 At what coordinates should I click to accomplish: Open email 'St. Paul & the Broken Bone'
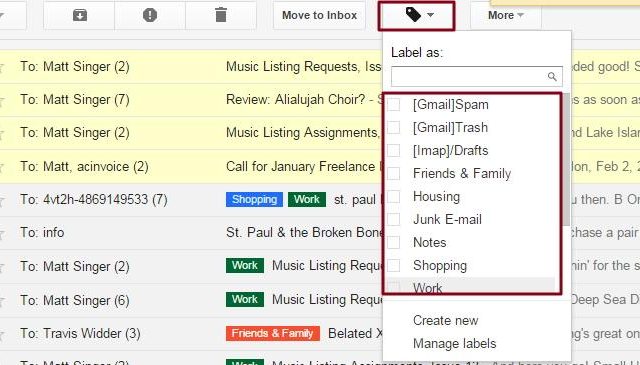[305, 233]
